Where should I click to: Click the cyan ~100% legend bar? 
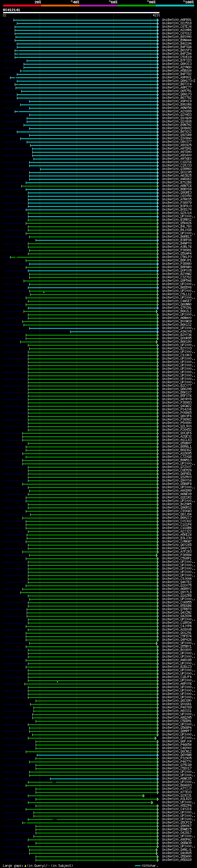pos(175,6)
